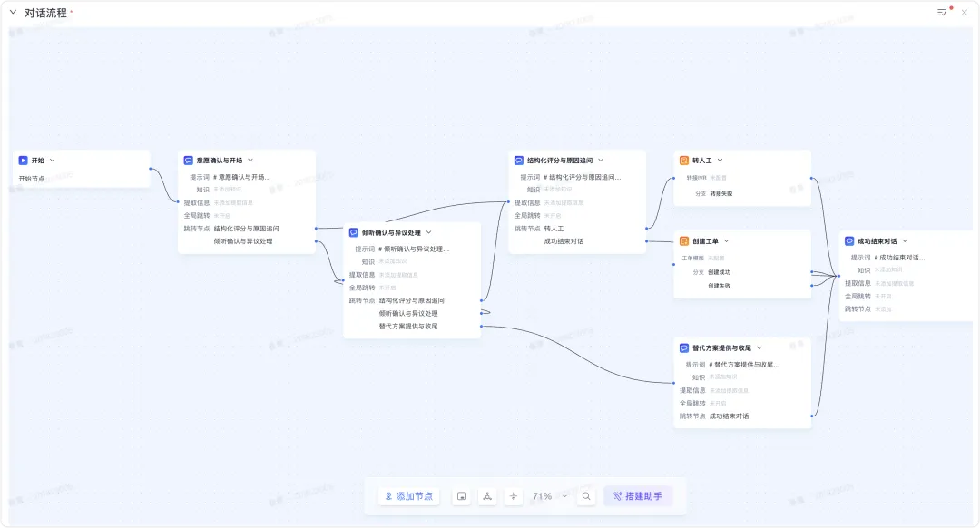Screen dimensions: 980x528
Task: Expand the 意愿确认与开场 node chevron
Action: tap(250, 161)
